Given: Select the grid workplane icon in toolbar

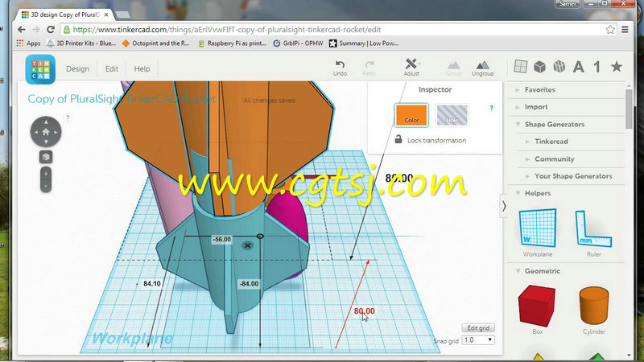Looking at the screenshot, I should coord(520,67).
